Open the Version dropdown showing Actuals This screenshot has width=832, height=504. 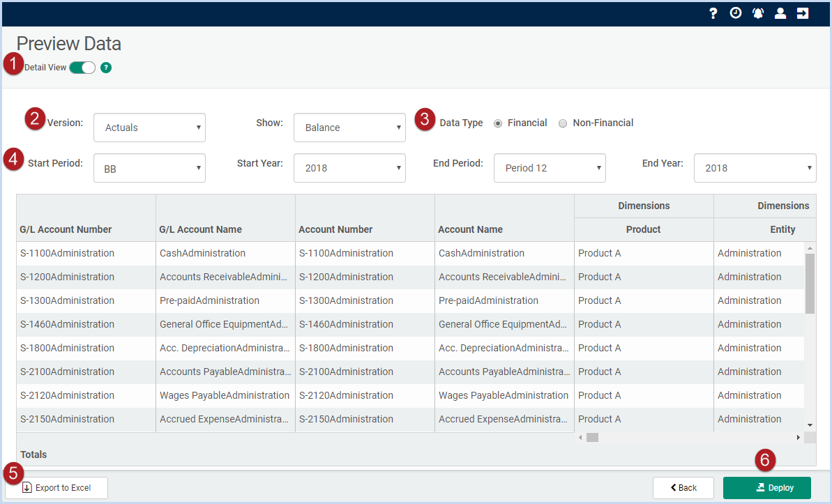click(x=150, y=128)
